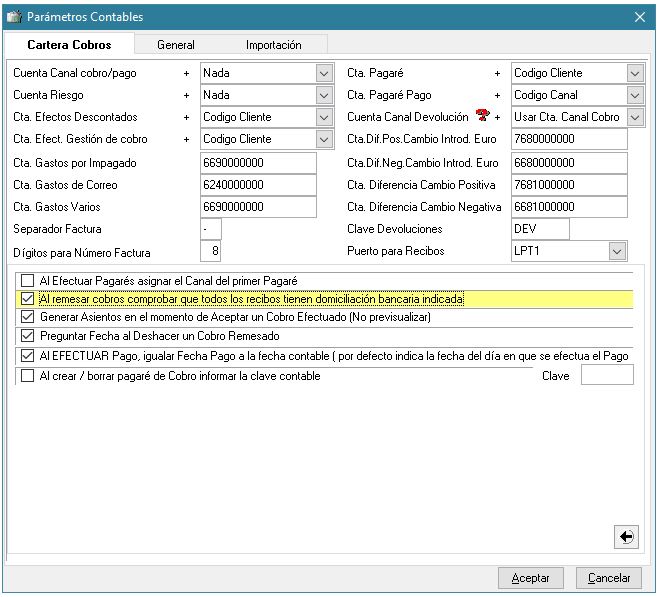Viewport: 660px width, 597px height.
Task: Click Separador Factura input field
Action: click(x=210, y=229)
